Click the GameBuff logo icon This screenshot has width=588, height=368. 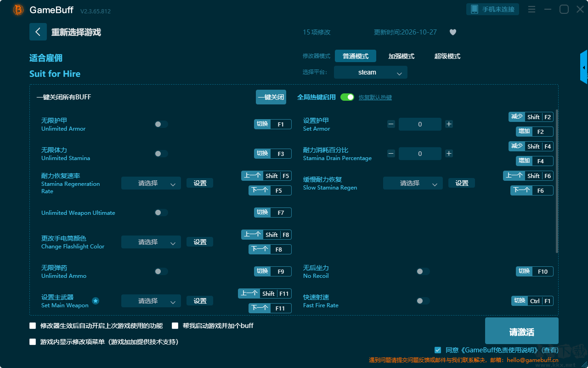pyautogui.click(x=18, y=10)
